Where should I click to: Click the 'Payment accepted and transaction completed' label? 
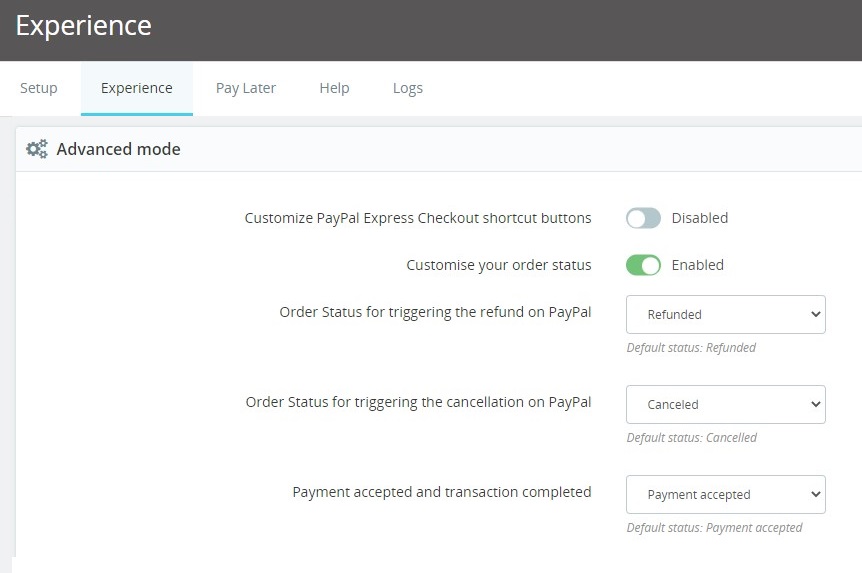click(441, 492)
